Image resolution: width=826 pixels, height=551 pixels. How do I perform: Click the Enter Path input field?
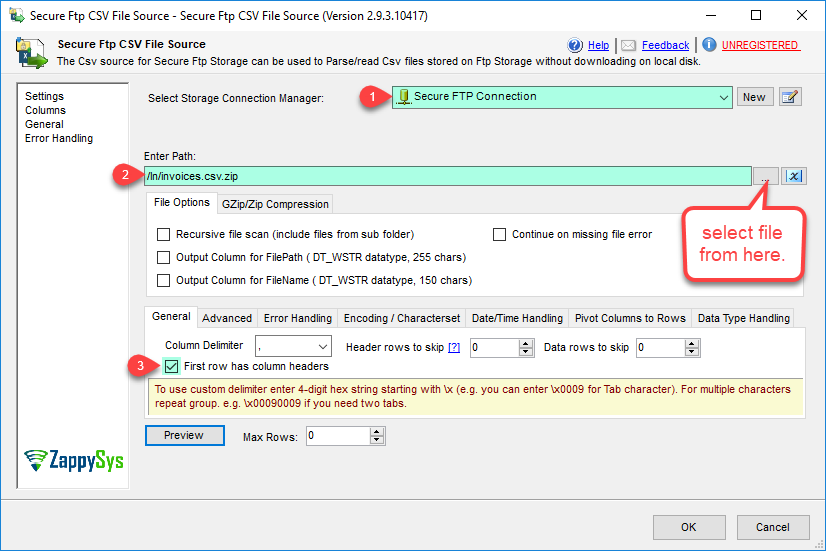(448, 176)
